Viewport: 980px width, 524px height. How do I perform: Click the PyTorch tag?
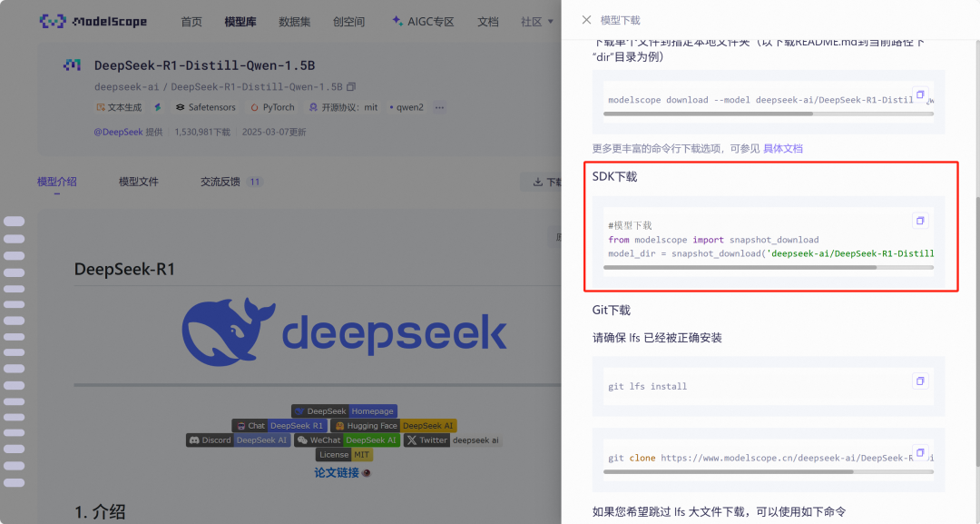pos(272,107)
